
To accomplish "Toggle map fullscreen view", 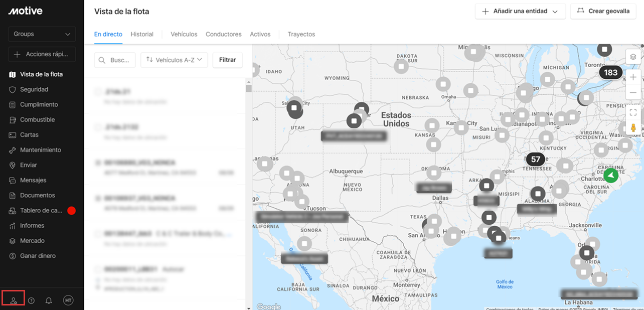I will click(x=633, y=112).
